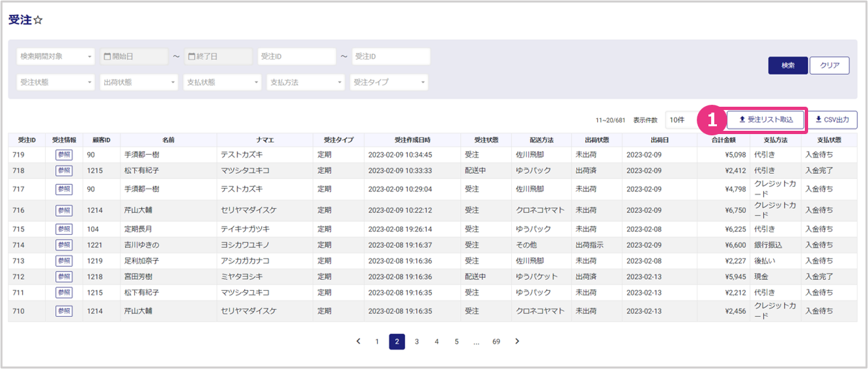Click the 検索 search button
The image size is (868, 369).
pyautogui.click(x=788, y=66)
